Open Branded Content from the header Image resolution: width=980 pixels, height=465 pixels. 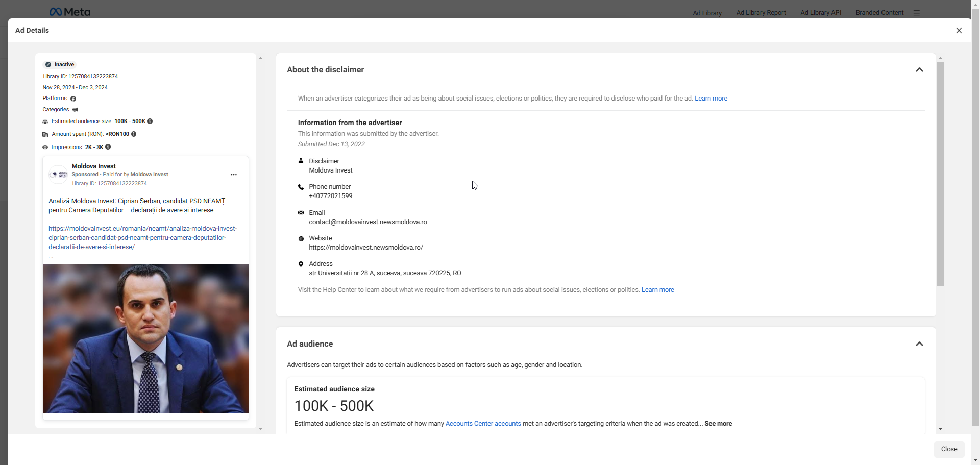[x=879, y=13]
